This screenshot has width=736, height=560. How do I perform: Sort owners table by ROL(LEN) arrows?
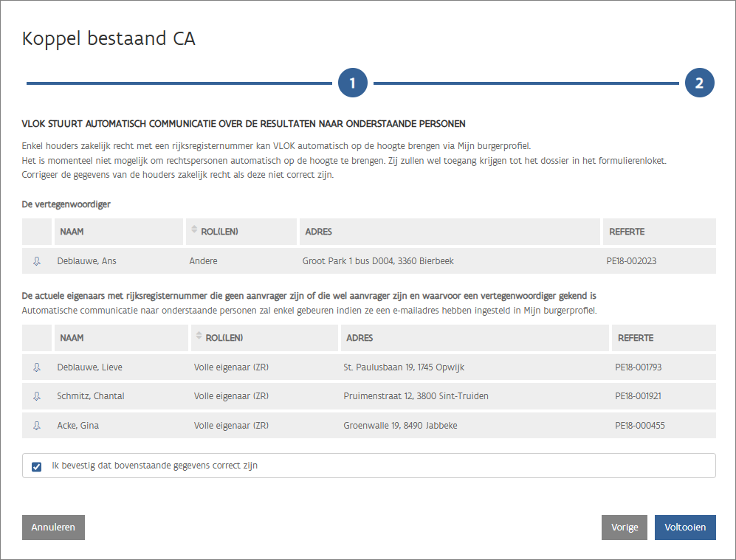coord(199,337)
